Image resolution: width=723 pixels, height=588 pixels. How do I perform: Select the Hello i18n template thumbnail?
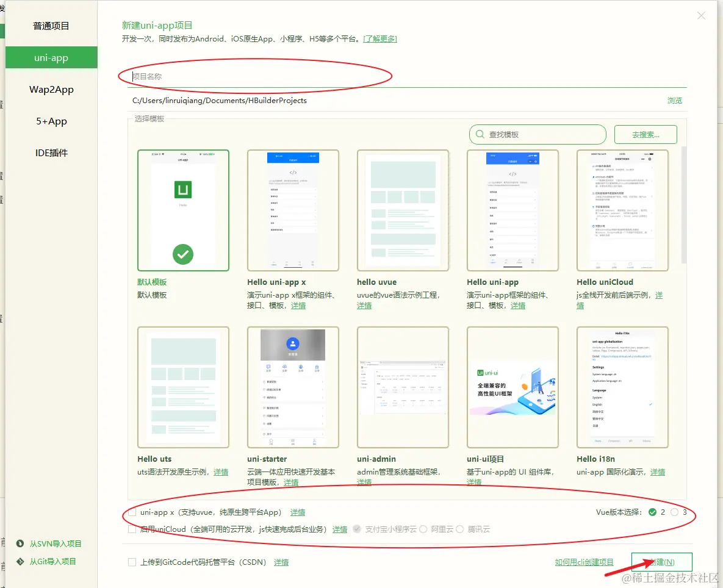point(622,387)
